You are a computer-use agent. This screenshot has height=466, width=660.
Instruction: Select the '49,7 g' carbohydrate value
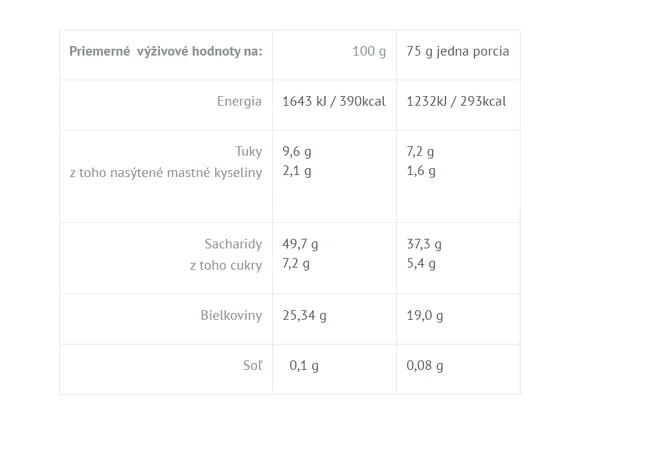pos(301,244)
